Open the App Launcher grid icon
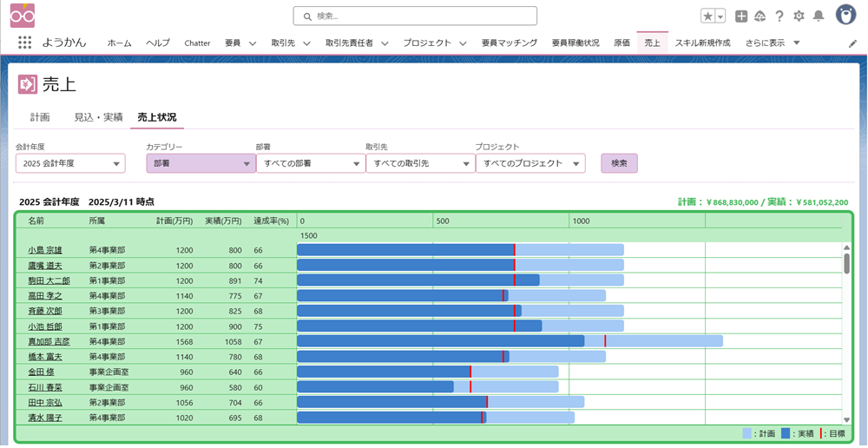This screenshot has width=868, height=448. tap(24, 43)
